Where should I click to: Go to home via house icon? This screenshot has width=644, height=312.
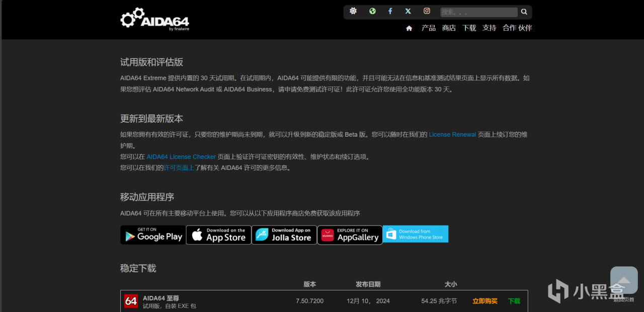pyautogui.click(x=409, y=28)
